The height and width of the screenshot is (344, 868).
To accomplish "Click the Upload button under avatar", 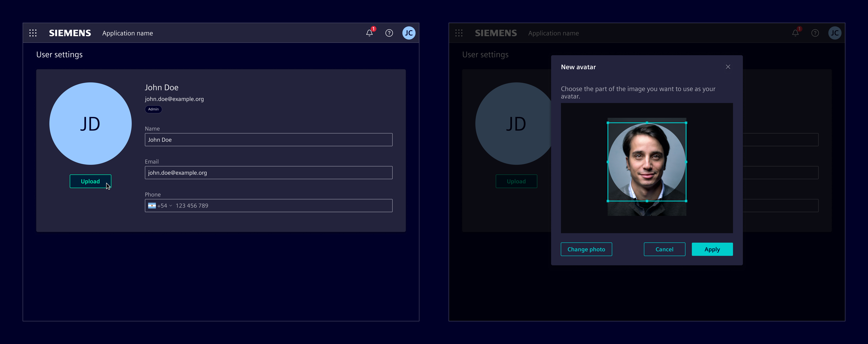I will tap(90, 181).
